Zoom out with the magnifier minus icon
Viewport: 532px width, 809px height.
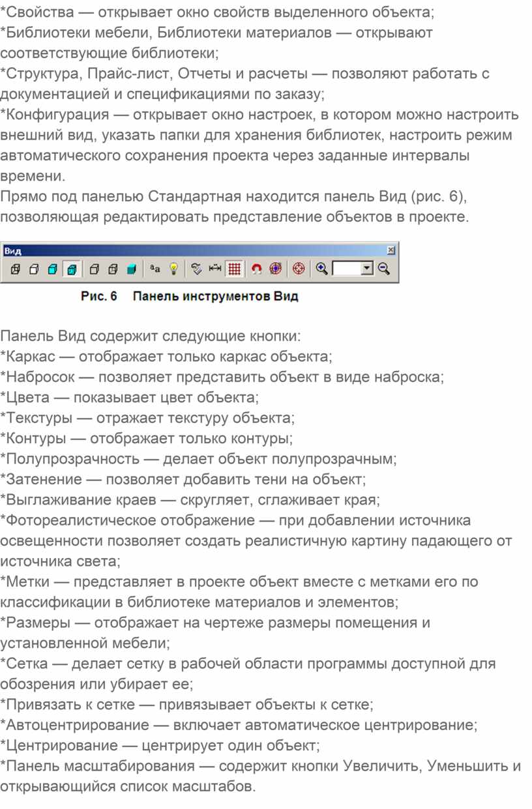tap(383, 268)
